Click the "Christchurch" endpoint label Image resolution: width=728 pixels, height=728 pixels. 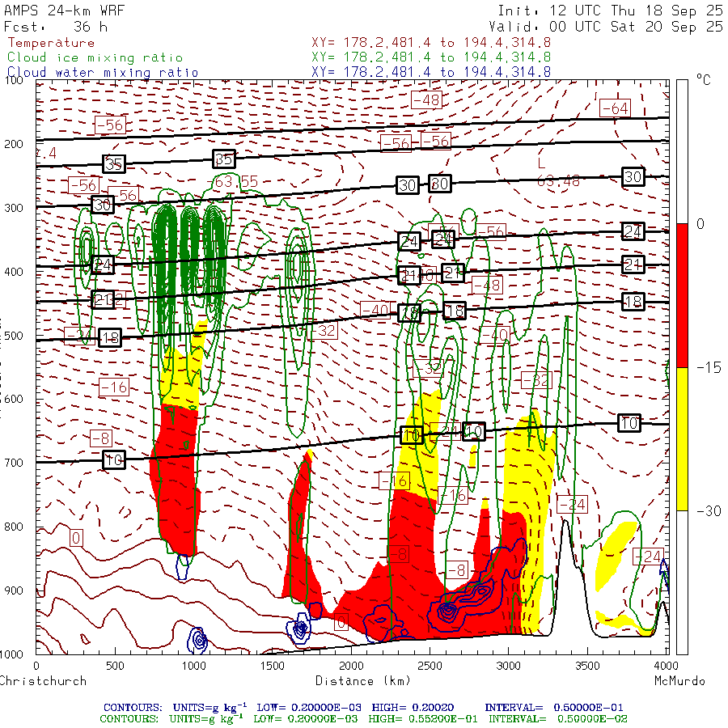(43, 680)
